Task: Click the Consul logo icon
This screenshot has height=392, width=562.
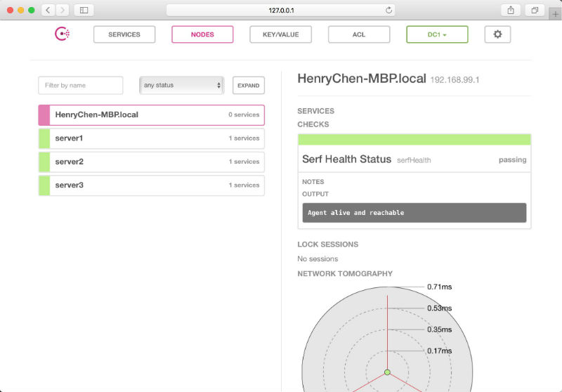Action: tap(62, 34)
